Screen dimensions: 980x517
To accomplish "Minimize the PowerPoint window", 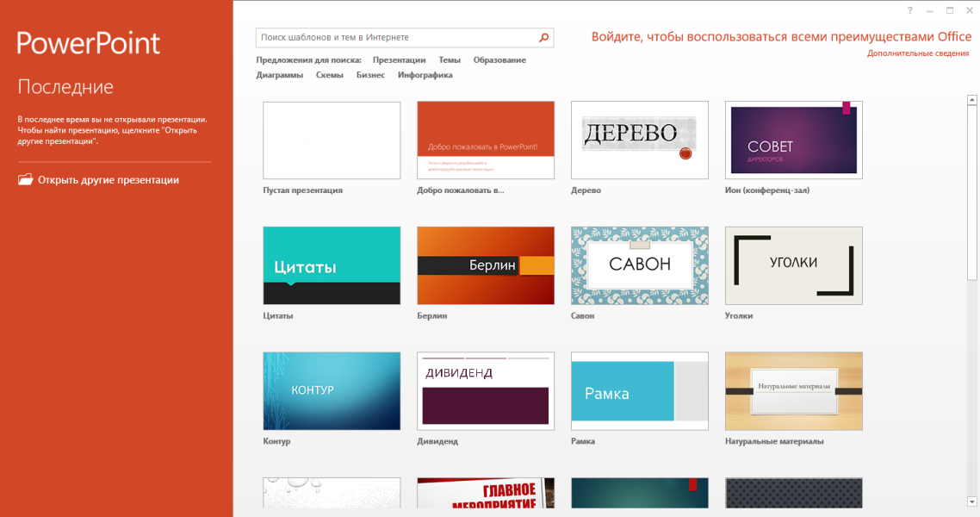I will 929,10.
